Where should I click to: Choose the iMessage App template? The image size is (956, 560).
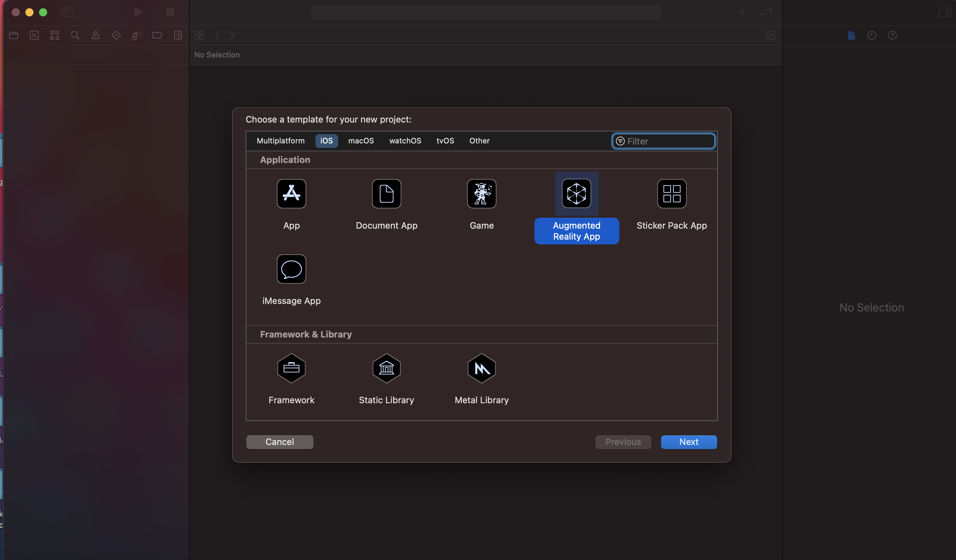tap(292, 269)
